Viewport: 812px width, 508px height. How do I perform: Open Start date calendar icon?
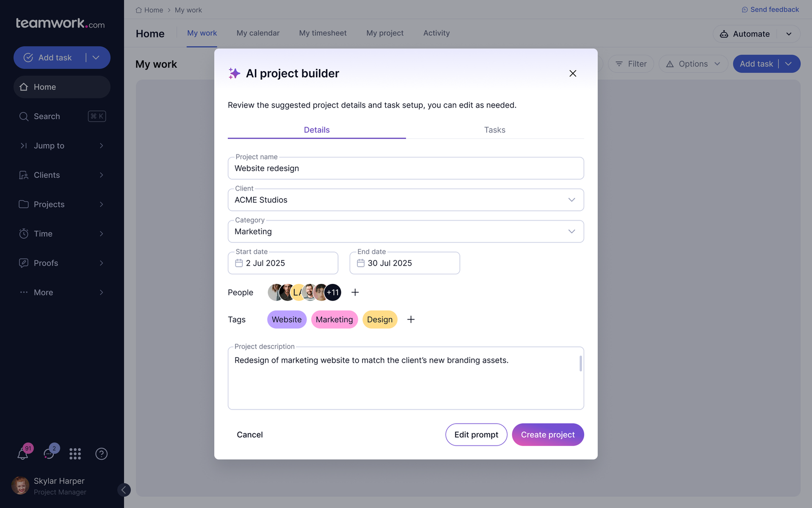(x=239, y=263)
